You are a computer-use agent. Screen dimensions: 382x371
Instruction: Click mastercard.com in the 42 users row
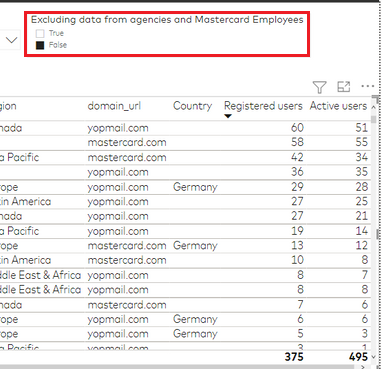pos(127,157)
